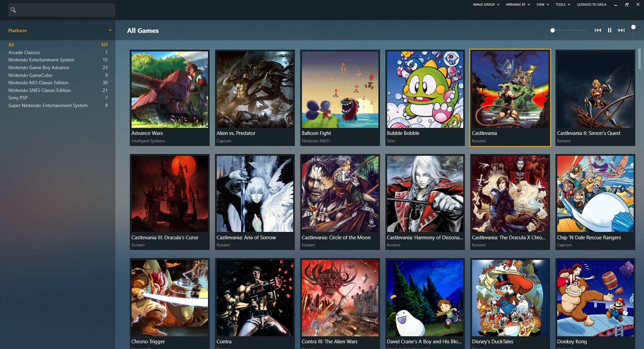Click the search magnifier icon

(x=13, y=10)
